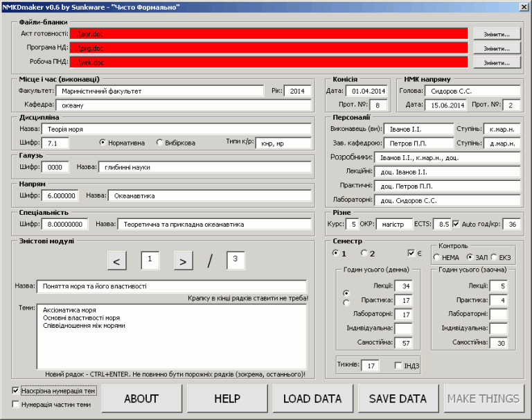Enable the ІНДЗ checkbox

click(x=398, y=365)
